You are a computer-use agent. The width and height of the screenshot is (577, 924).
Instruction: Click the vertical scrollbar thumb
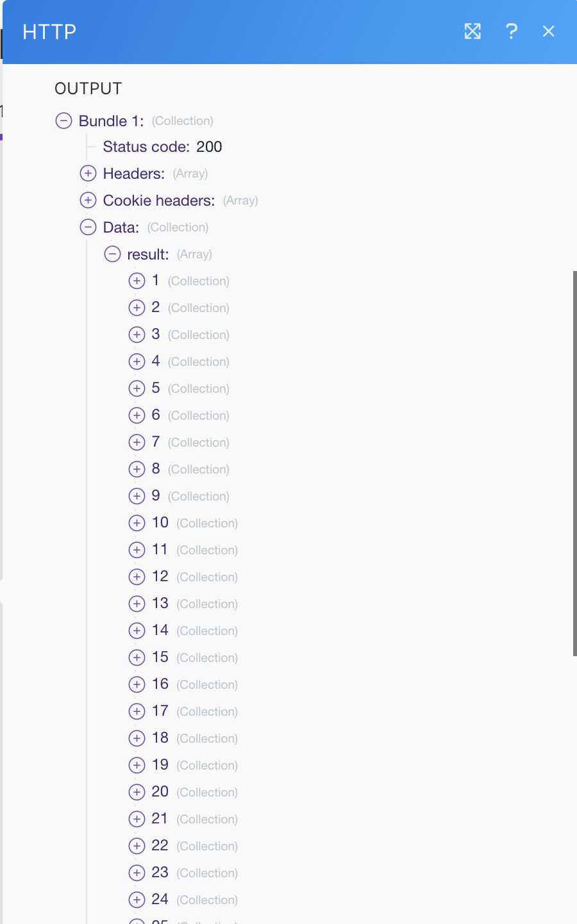coord(574,463)
